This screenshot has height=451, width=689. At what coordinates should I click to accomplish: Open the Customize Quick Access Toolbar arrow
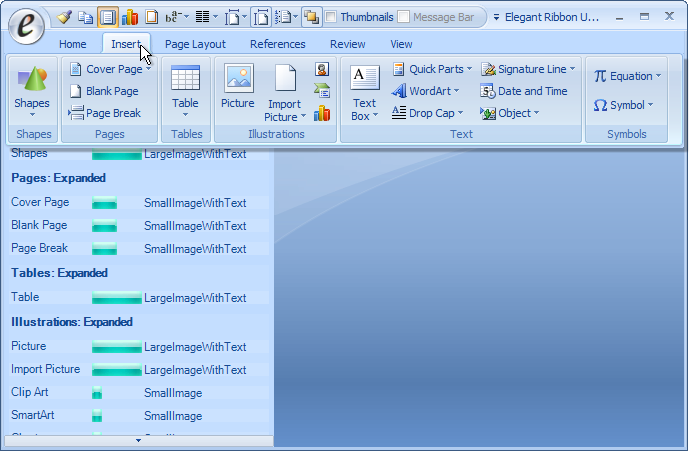[496, 17]
